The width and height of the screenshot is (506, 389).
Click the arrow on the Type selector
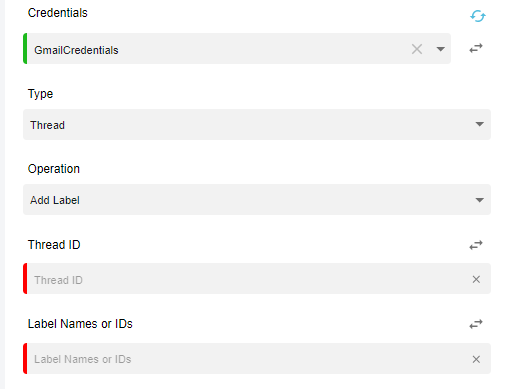479,124
